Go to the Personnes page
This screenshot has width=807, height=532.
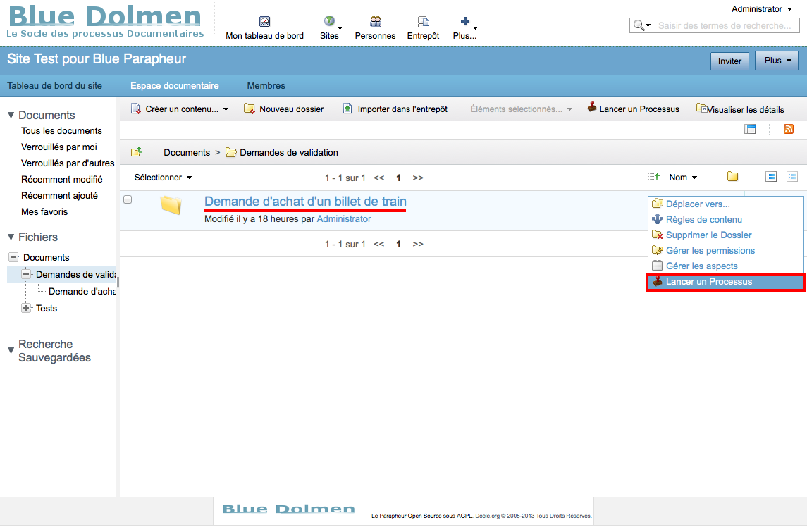(375, 28)
